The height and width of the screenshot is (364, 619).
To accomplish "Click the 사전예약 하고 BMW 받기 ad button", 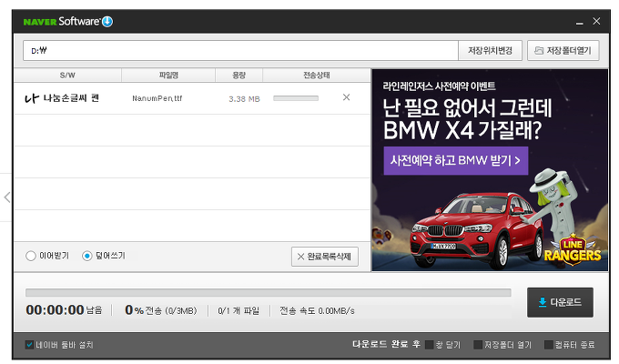I will [x=456, y=161].
